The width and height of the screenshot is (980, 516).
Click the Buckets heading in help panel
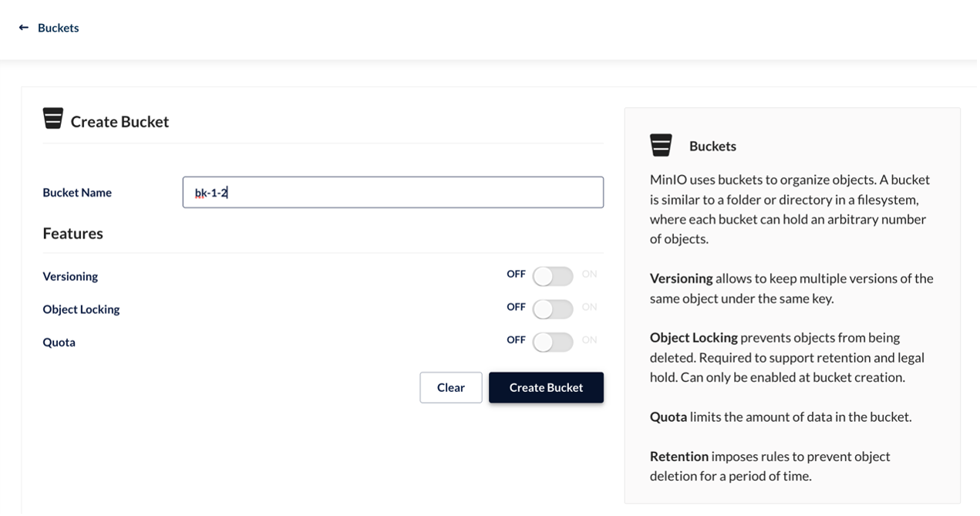[x=712, y=146]
